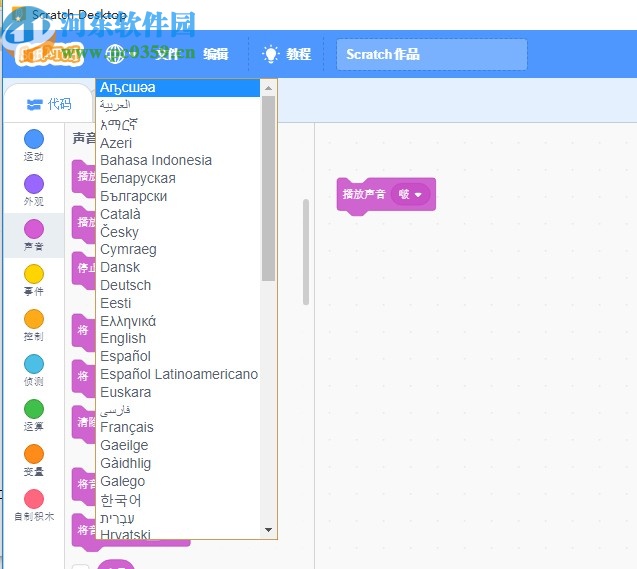Click the globe language icon
Image resolution: width=637 pixels, height=569 pixels.
coord(115,54)
